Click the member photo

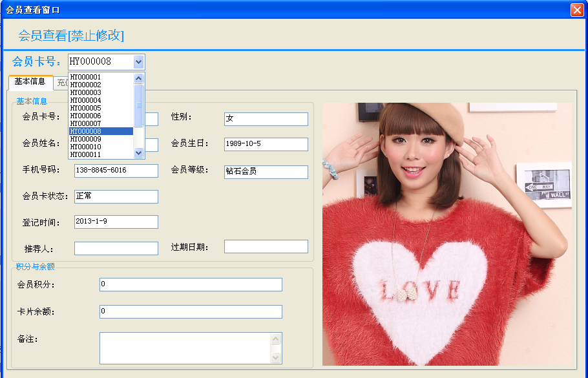pos(446,234)
